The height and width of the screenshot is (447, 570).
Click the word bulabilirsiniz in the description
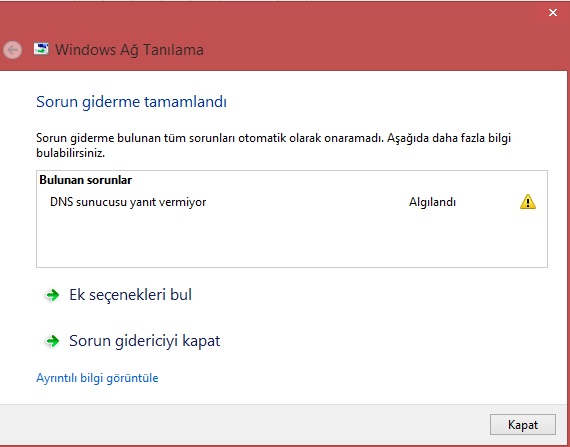[71, 153]
